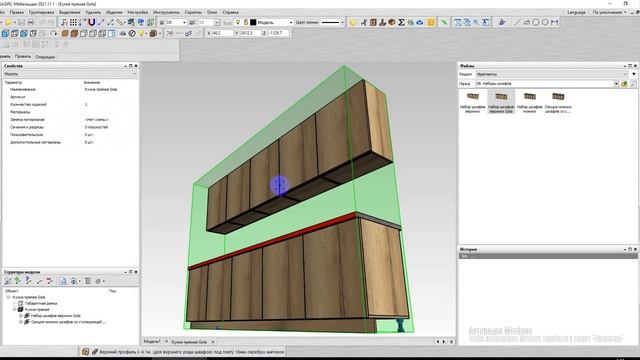Toggle the yellow light bulb visibility icon by layer
The height and width of the screenshot is (360, 640).
coord(238,22)
